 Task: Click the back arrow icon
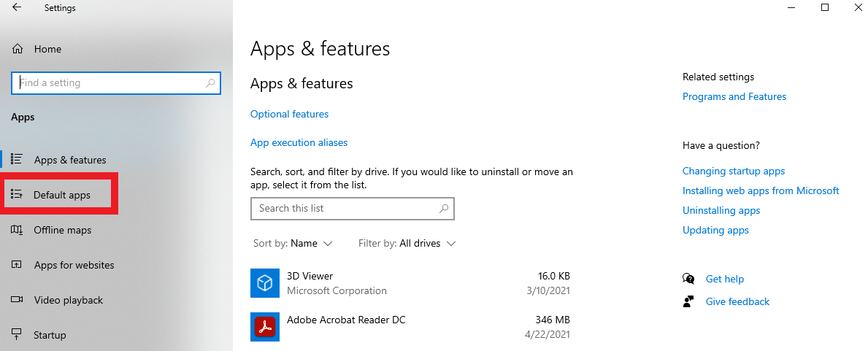coord(17,8)
